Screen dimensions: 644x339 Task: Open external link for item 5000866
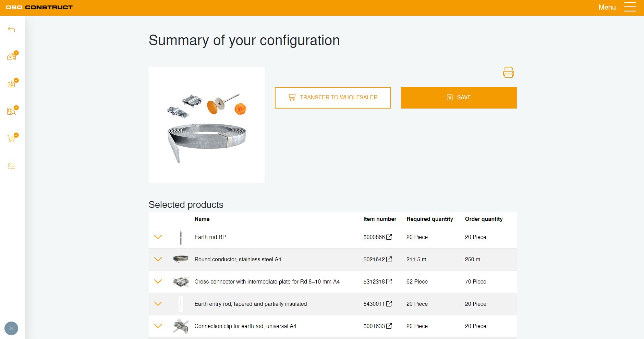pos(389,237)
